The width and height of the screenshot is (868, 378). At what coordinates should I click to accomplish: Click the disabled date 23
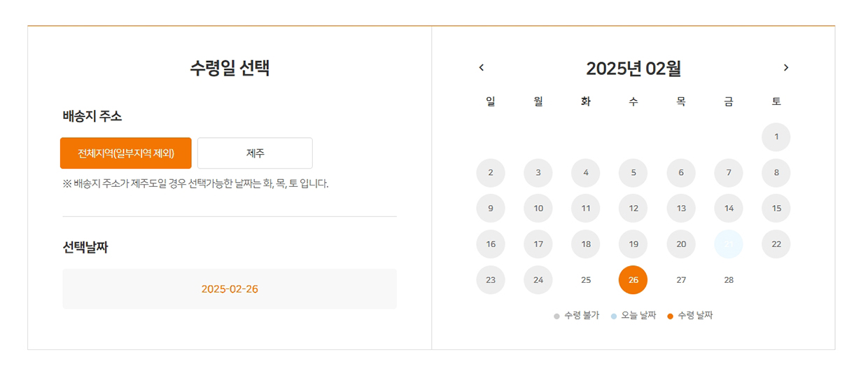(491, 280)
